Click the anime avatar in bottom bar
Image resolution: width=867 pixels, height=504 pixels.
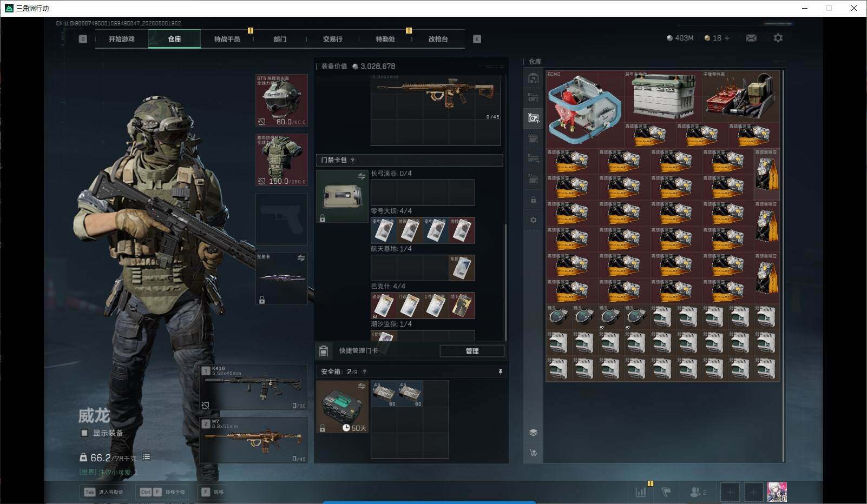click(777, 492)
